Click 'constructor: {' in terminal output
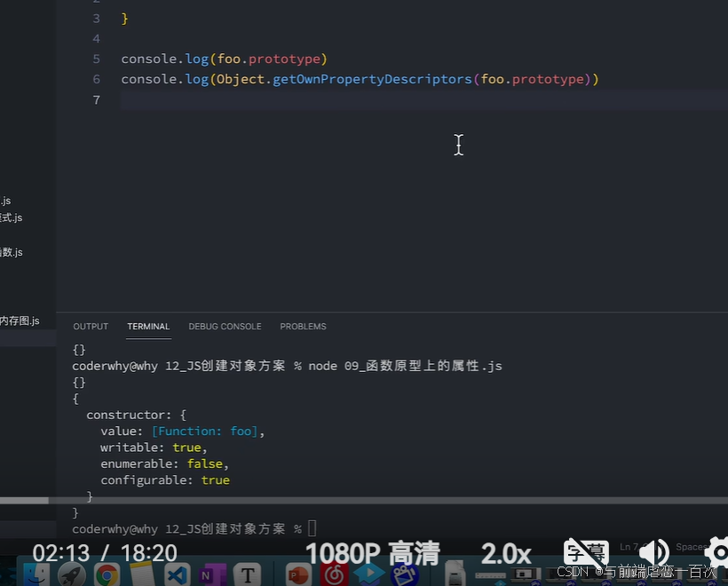The width and height of the screenshot is (728, 586). tap(137, 415)
